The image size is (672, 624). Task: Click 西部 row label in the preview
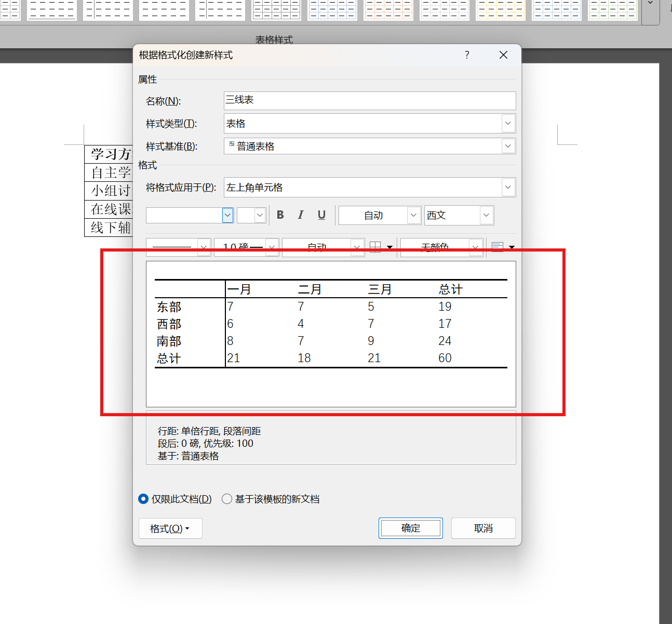coord(169,324)
